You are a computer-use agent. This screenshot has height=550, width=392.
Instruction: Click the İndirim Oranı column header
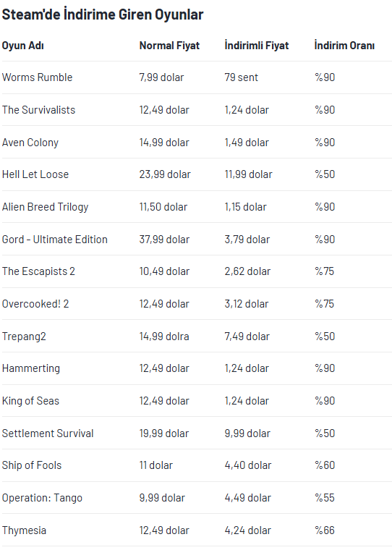[x=344, y=46]
